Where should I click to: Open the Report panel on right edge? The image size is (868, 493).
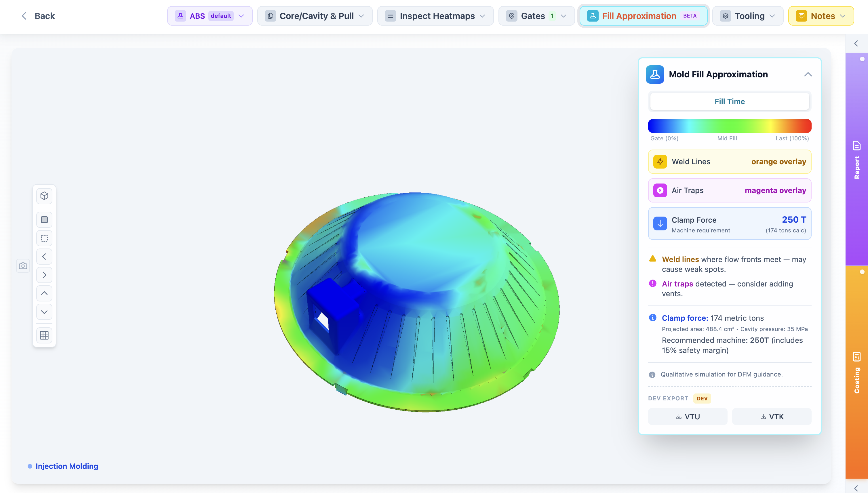857,159
